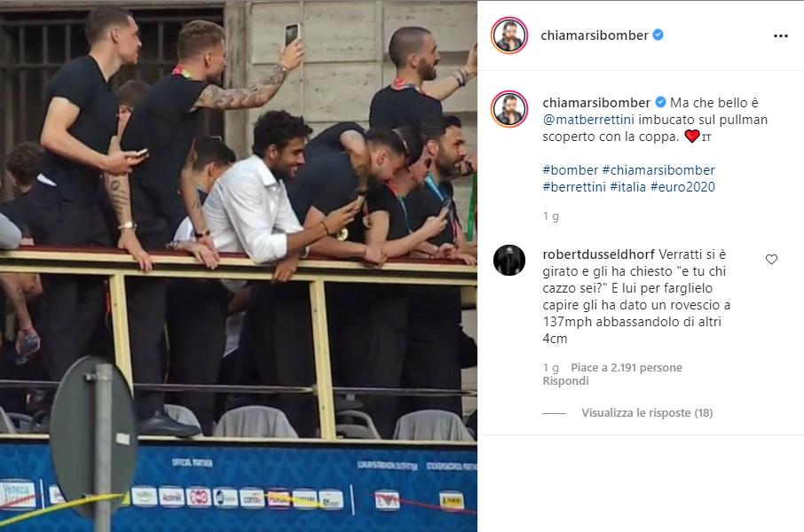
Task: Open chiamarsibomber's avatar beside the caption
Action: pyautogui.click(x=509, y=109)
